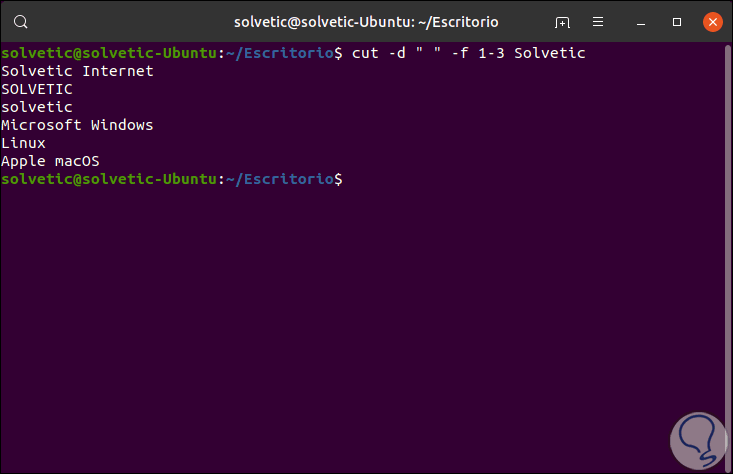This screenshot has height=474, width=733.
Task: Open the terminal search icon
Action: coord(22,21)
